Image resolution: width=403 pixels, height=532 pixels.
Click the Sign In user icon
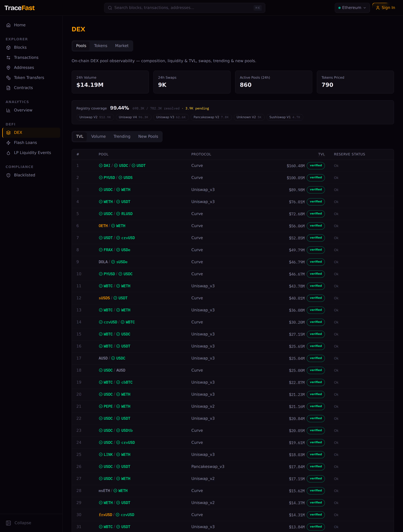click(378, 8)
